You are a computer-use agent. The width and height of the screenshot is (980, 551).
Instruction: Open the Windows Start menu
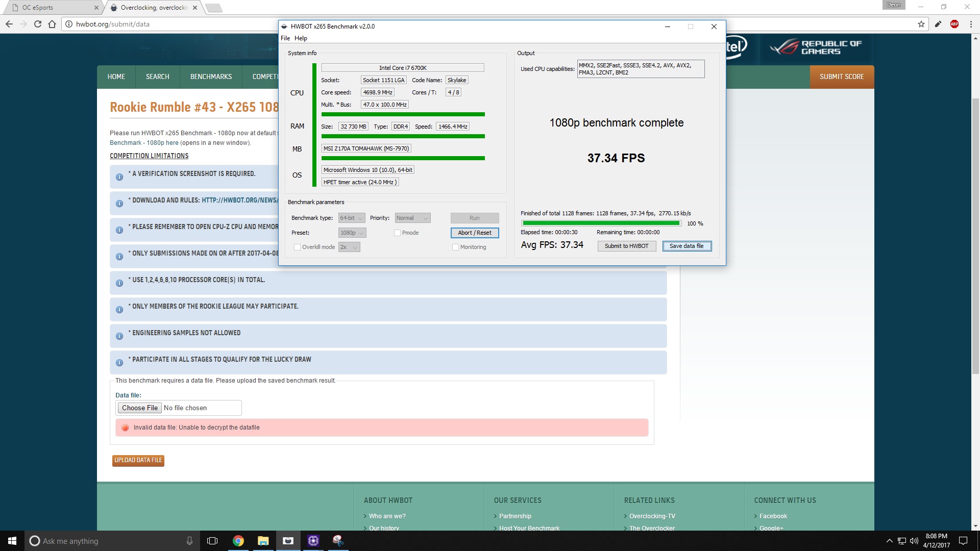tap(12, 541)
